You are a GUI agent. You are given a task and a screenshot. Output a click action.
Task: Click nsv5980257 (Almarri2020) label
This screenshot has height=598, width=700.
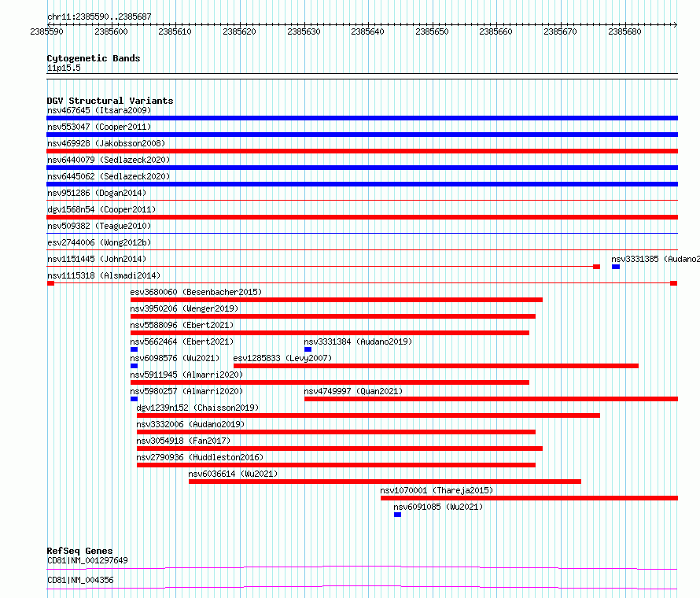pyautogui.click(x=186, y=391)
